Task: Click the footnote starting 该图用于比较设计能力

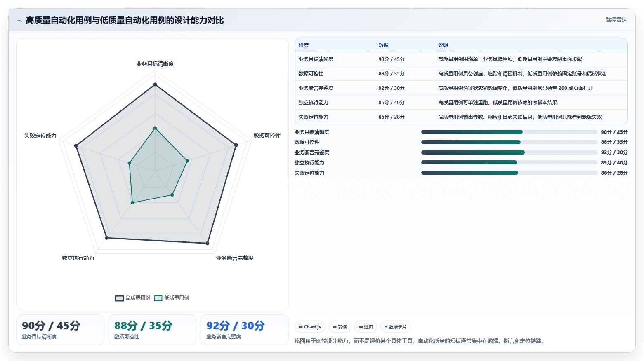Action: pyautogui.click(x=420, y=341)
